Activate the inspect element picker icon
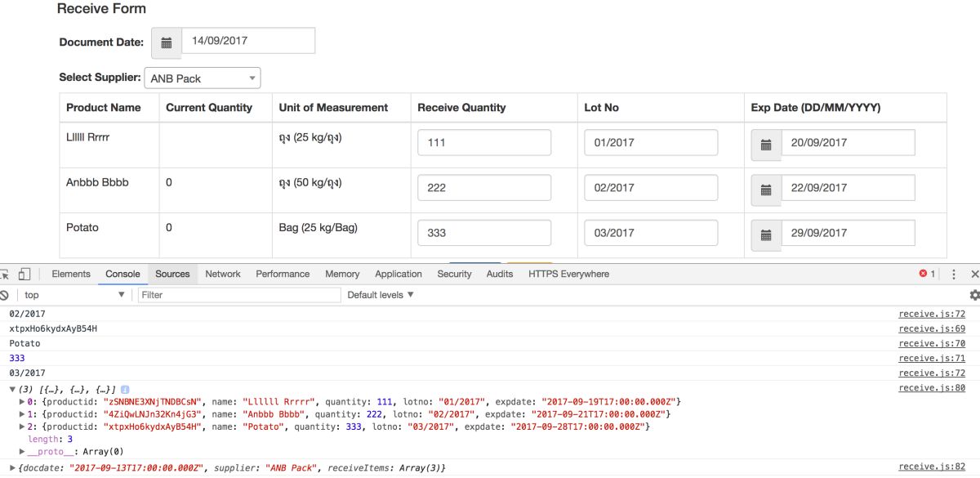This screenshot has width=980, height=478. point(6,274)
